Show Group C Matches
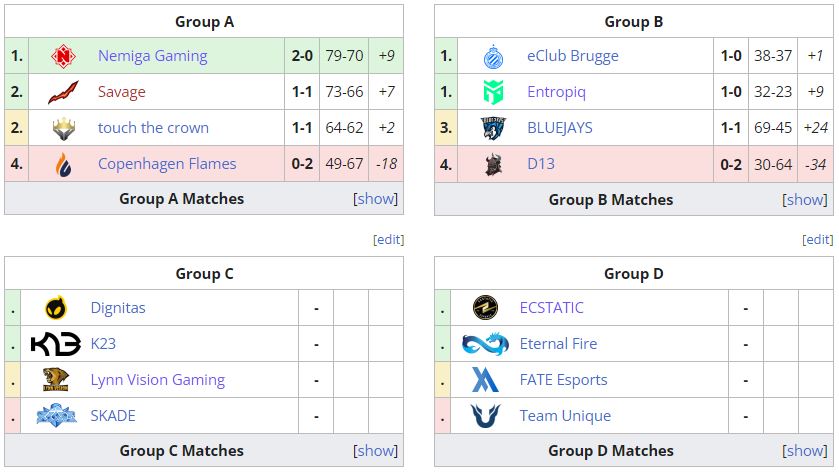 point(376,451)
